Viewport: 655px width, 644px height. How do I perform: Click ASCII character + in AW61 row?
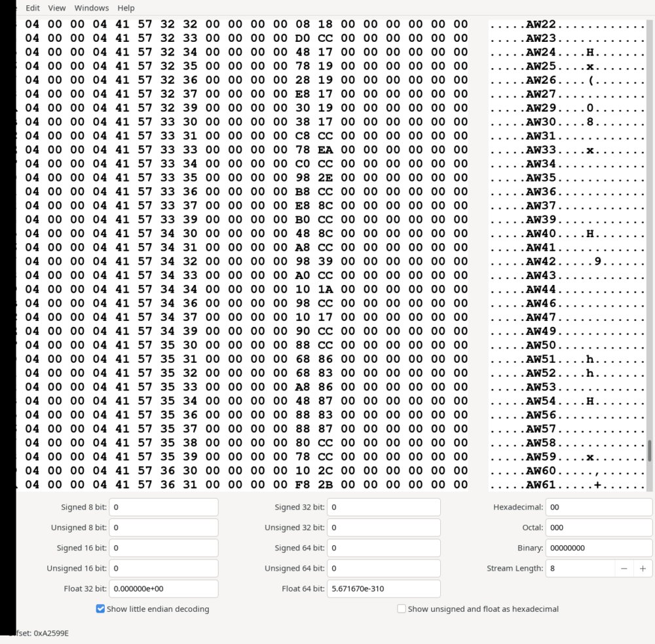pyautogui.click(x=598, y=484)
